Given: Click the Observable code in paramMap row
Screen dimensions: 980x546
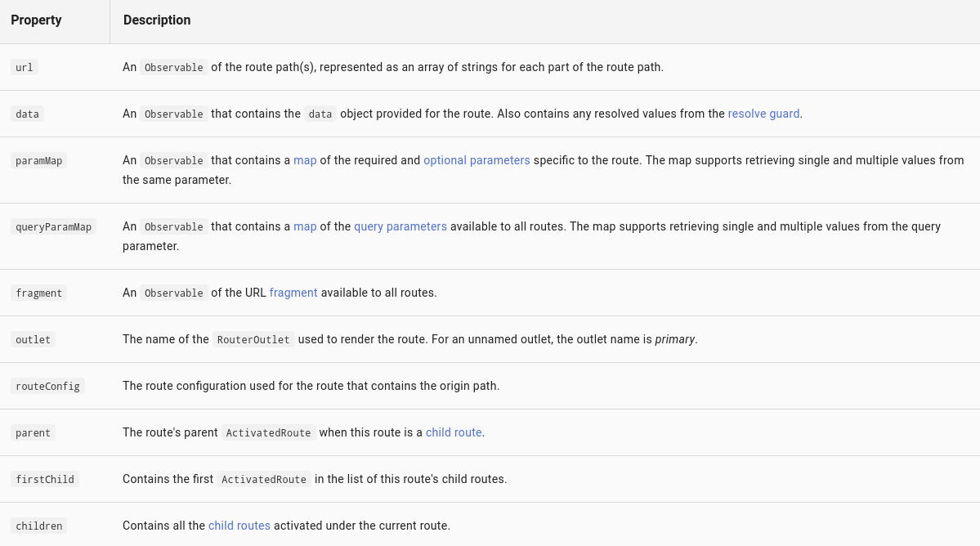Looking at the screenshot, I should 174,161.
